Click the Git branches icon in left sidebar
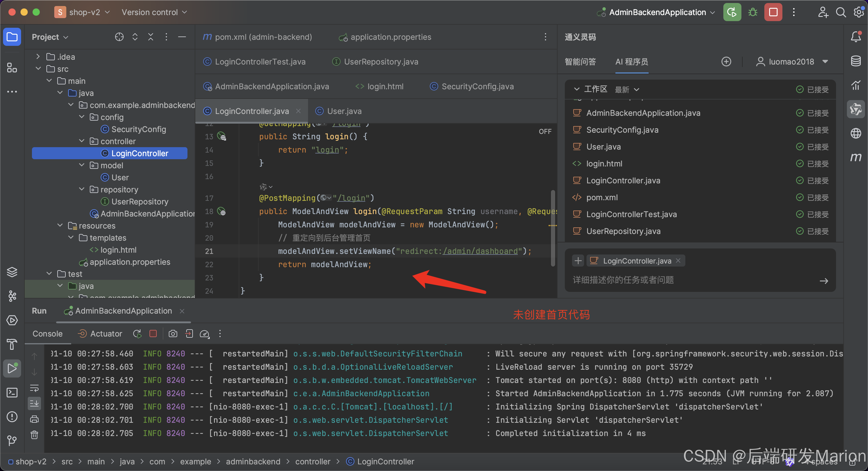This screenshot has width=868, height=471. (12, 440)
